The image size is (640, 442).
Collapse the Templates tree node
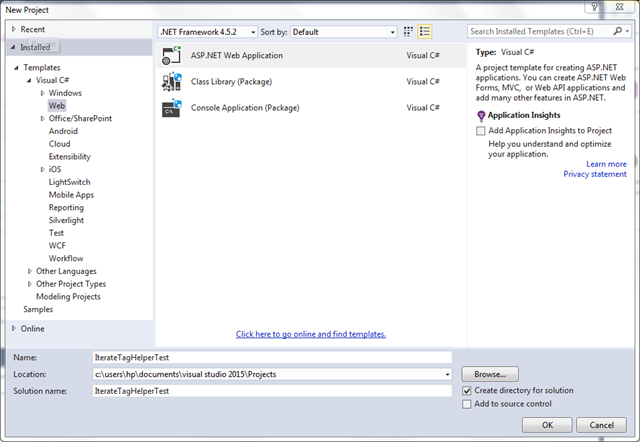tap(16, 68)
